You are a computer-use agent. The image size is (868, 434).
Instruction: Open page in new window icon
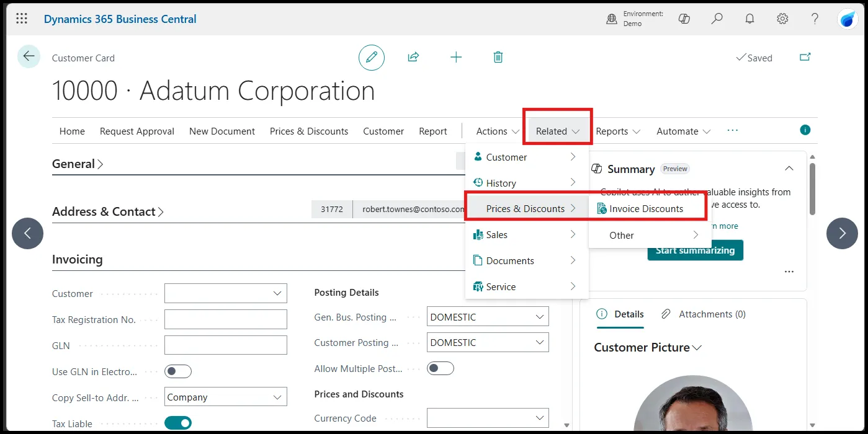tap(805, 57)
